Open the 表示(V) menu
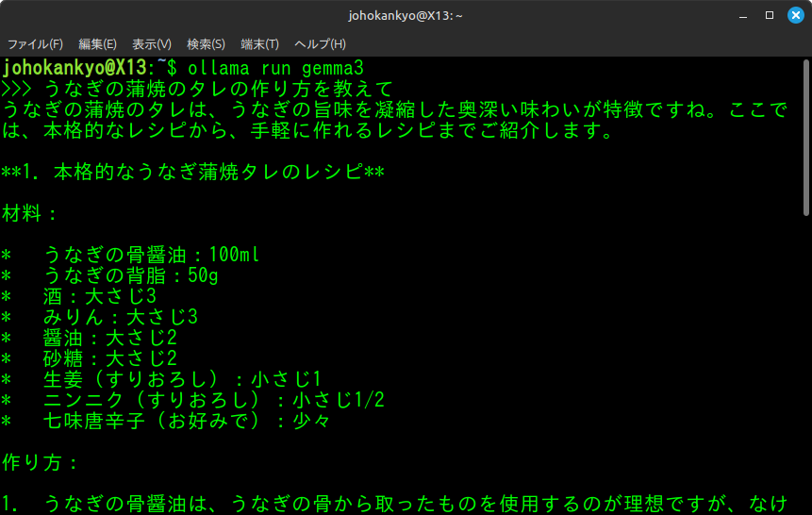 tap(152, 44)
